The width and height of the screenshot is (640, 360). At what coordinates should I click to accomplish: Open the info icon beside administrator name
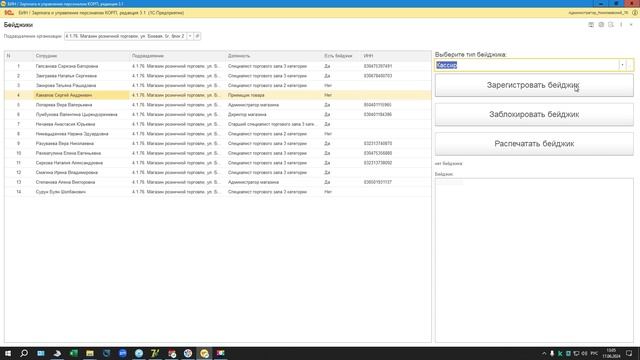(x=635, y=13)
